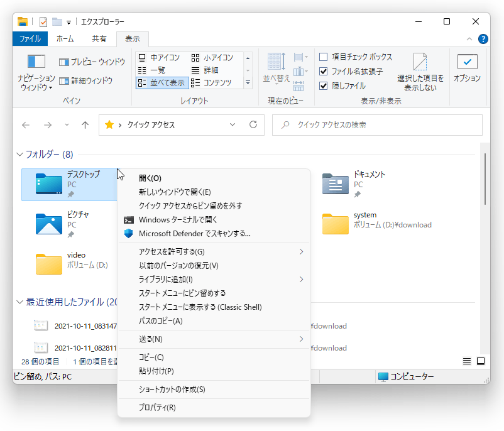
Task: Expand 送る(N) submenu
Action: pyautogui.click(x=214, y=339)
